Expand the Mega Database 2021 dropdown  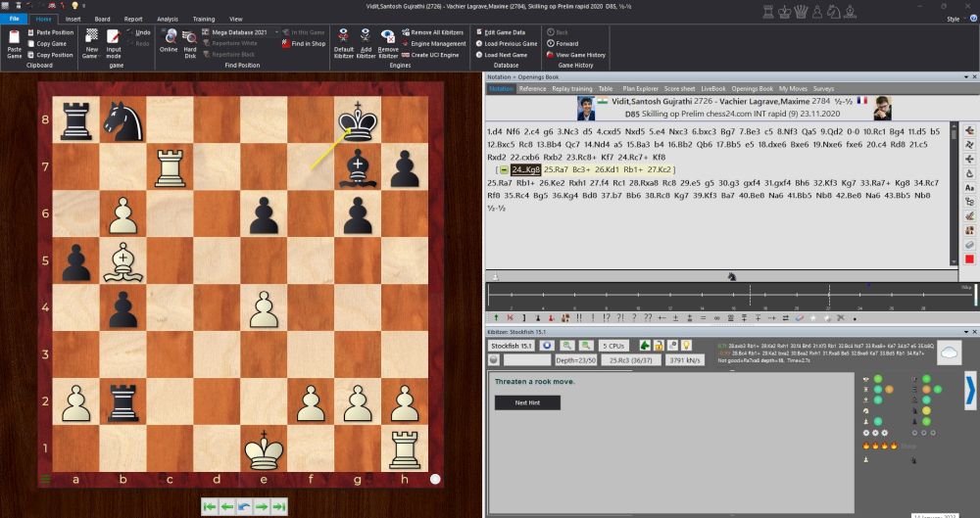click(275, 31)
